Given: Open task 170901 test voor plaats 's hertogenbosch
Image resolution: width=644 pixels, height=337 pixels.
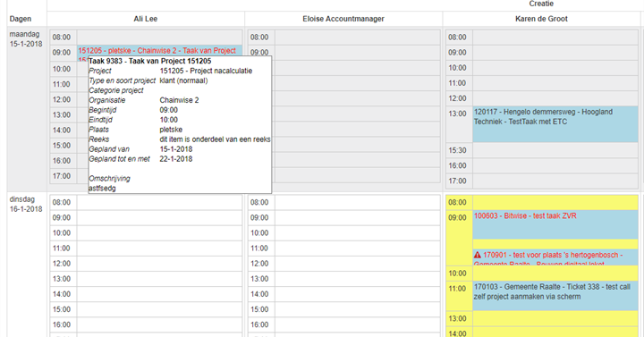Looking at the screenshot, I should coord(555,257).
